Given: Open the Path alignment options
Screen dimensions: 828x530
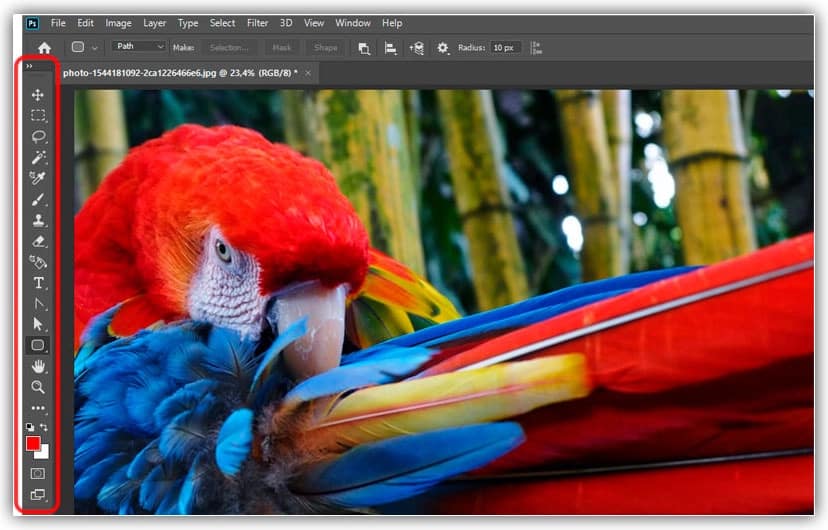Looking at the screenshot, I should [x=390, y=49].
